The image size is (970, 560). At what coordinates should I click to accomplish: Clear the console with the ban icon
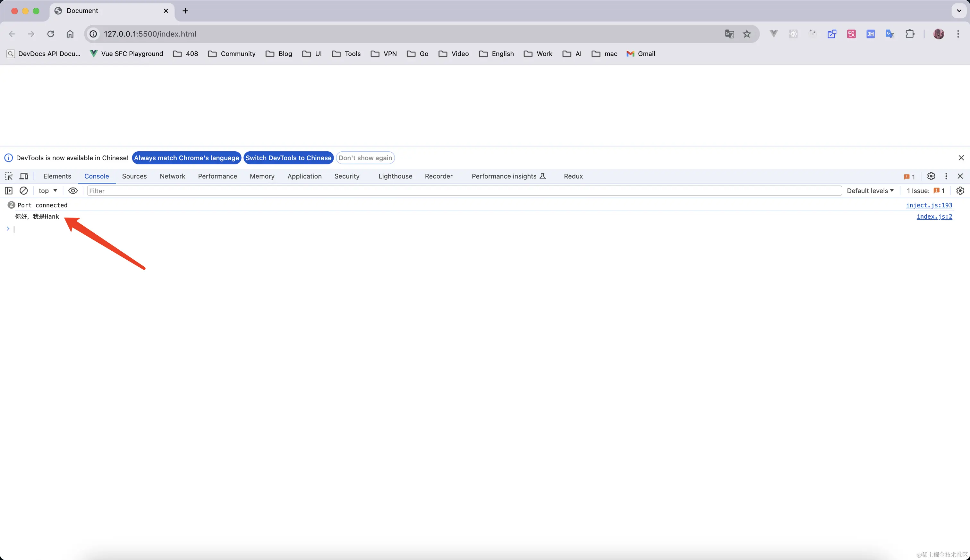23,191
